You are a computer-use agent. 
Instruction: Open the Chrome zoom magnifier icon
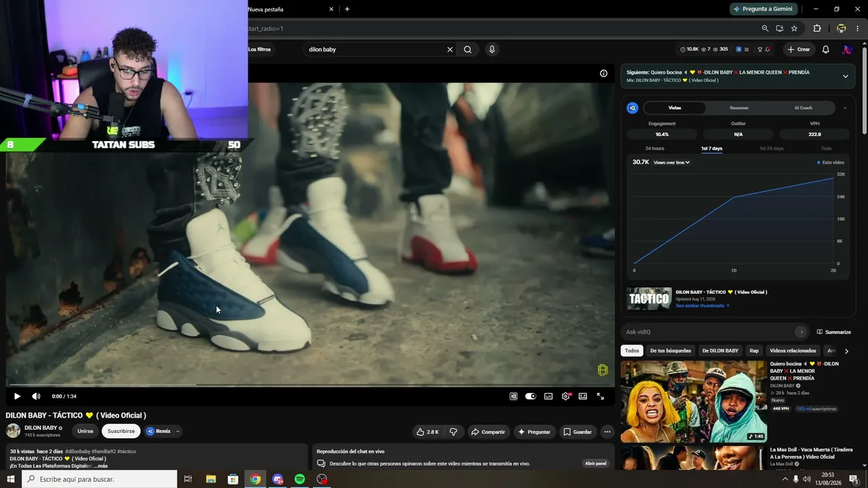click(765, 28)
